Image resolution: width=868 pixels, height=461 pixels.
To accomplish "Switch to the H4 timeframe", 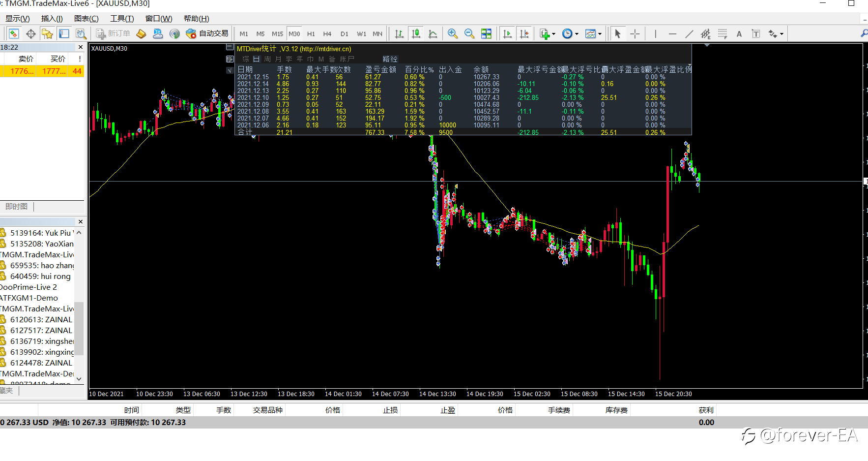I will click(x=327, y=34).
